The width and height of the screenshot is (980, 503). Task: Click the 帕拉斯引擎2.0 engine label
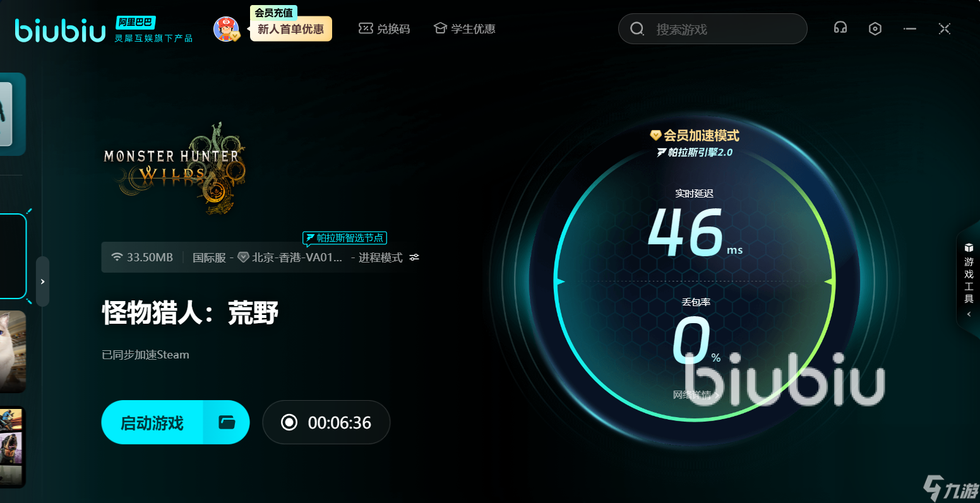pyautogui.click(x=695, y=152)
